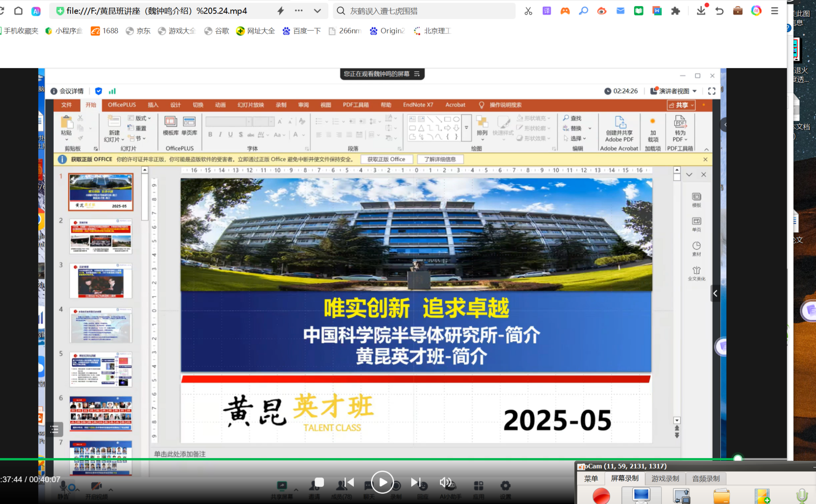Toggle the volume speaker control
The width and height of the screenshot is (816, 504).
(x=445, y=483)
